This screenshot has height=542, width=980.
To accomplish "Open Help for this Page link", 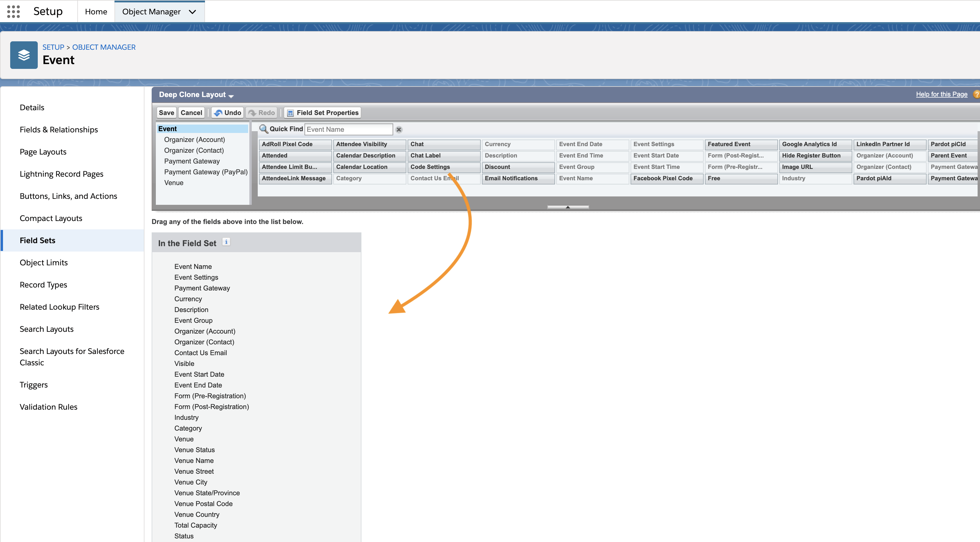I will [941, 94].
